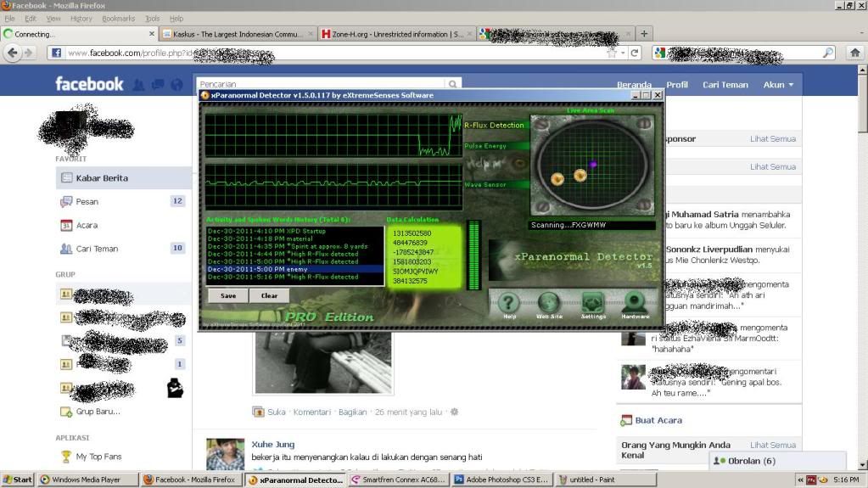Click Facebook logo
Screen dimensions: 868x488
point(89,84)
